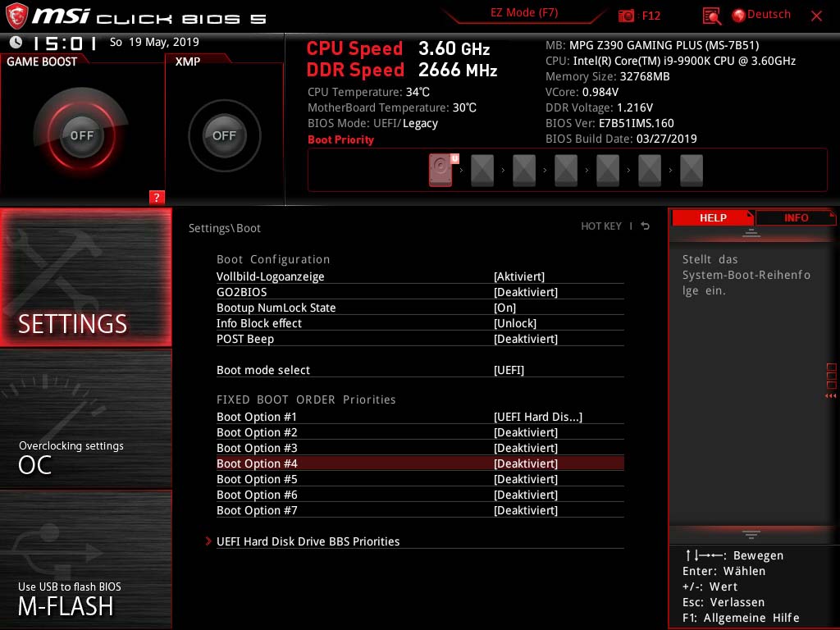
Task: Click the fifth empty boot priority slot
Action: click(x=650, y=171)
